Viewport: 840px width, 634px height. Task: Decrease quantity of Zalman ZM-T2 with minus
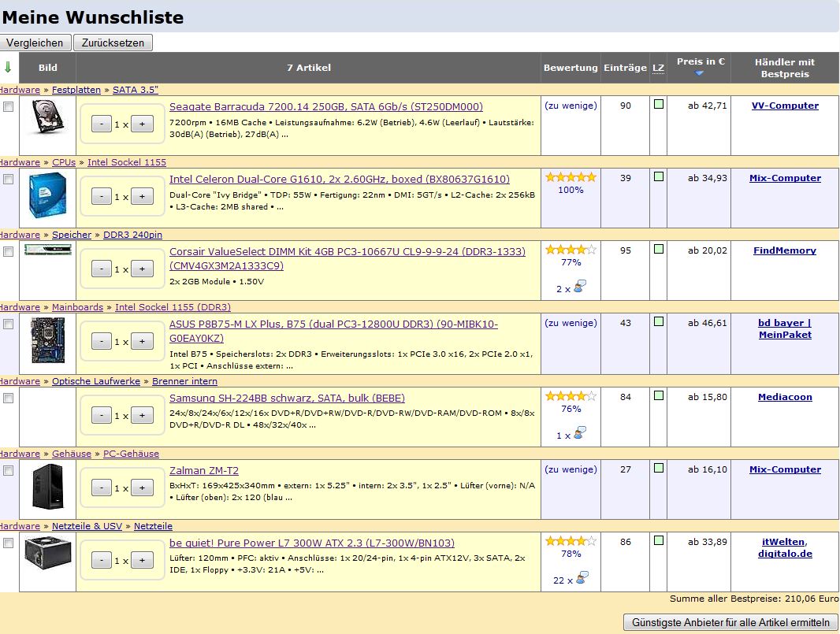pyautogui.click(x=101, y=488)
